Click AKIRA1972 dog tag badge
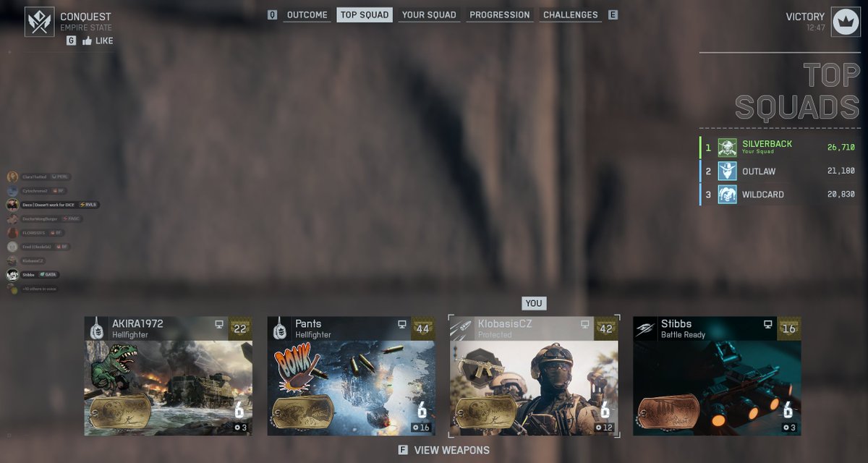 click(x=120, y=413)
